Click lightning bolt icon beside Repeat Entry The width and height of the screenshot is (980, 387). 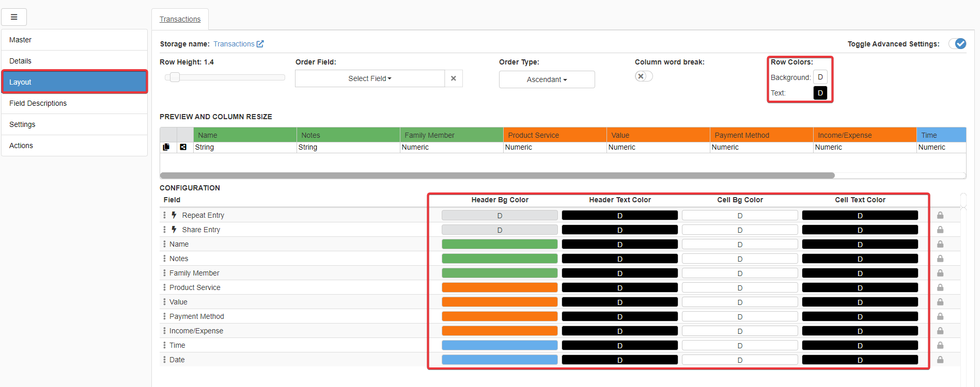(174, 215)
